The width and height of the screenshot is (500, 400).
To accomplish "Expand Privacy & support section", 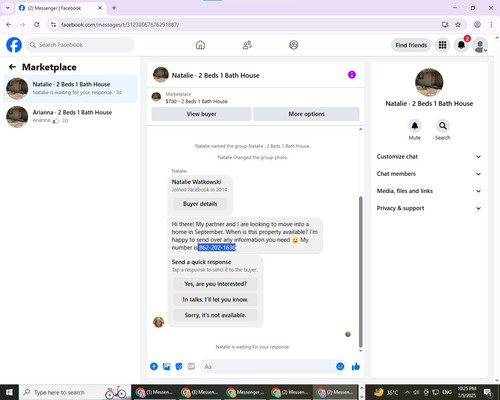I will (429, 208).
